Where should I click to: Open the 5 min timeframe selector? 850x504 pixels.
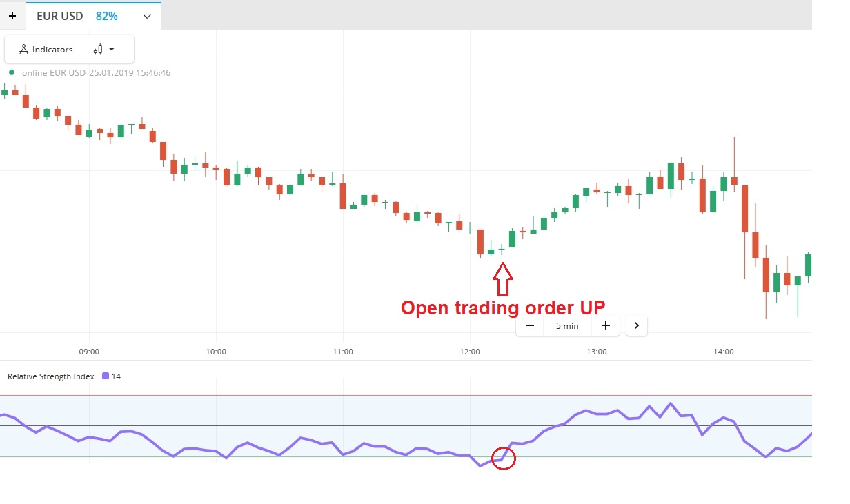[567, 325]
